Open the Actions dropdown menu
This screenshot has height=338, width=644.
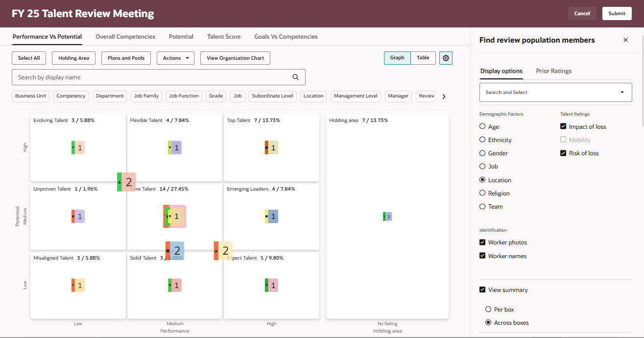point(175,58)
